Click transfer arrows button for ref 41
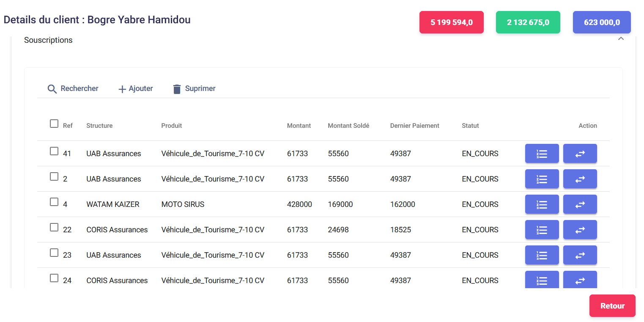This screenshot has width=644, height=322. [580, 153]
